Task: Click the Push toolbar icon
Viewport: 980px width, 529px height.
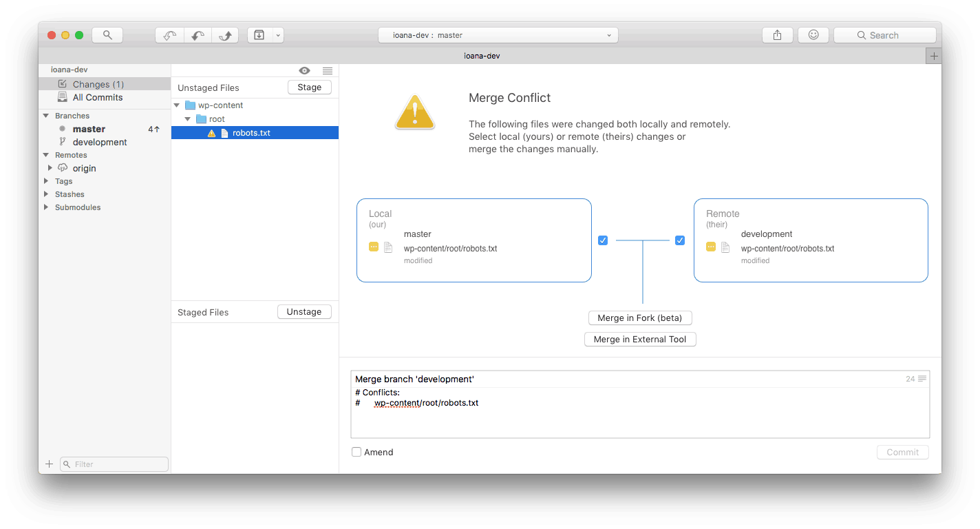Action: click(224, 35)
